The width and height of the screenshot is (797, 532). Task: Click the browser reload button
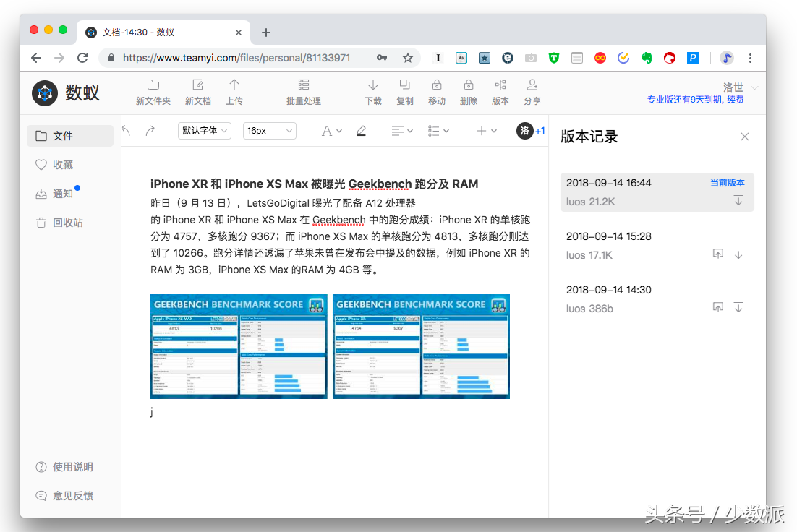pos(82,58)
